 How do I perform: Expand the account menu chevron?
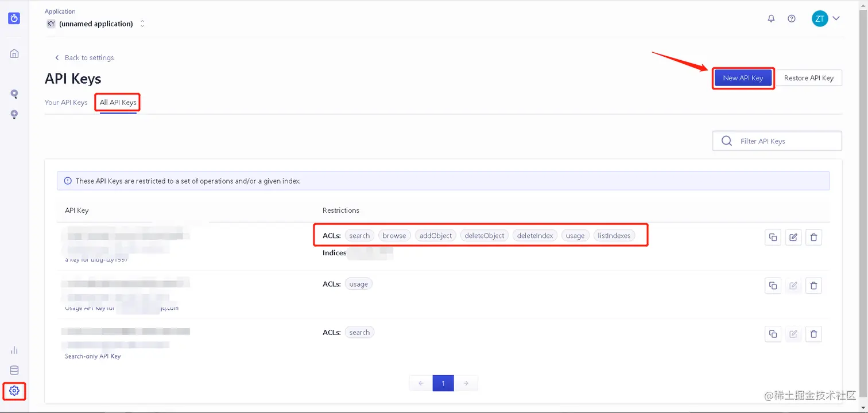[x=836, y=18]
